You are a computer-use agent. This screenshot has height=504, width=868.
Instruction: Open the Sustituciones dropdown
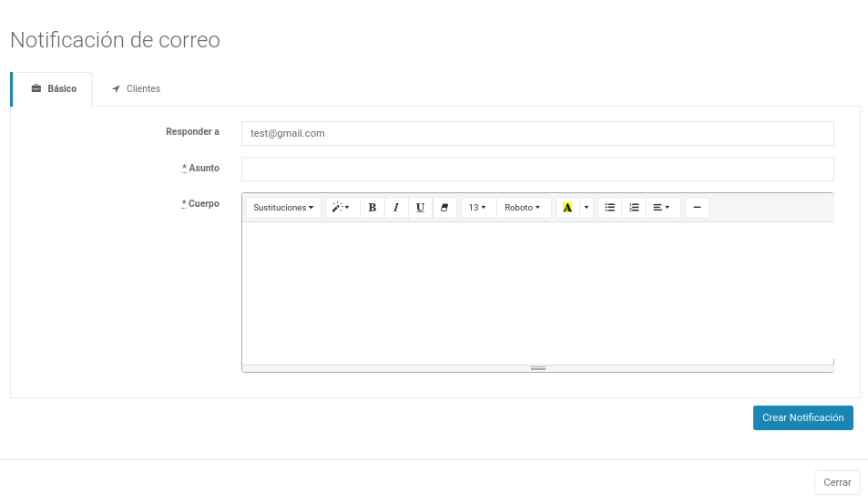[283, 208]
